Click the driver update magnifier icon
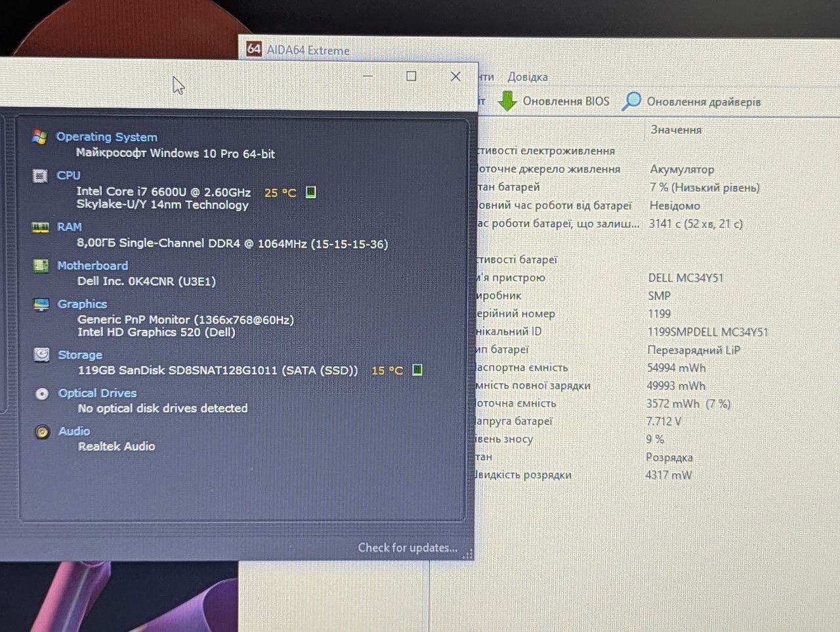Screen dimensions: 840x632 631,102
